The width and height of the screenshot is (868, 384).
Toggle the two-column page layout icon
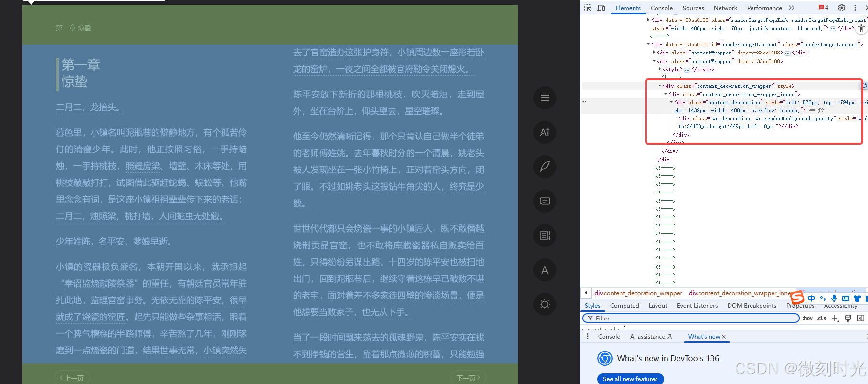[x=545, y=235]
